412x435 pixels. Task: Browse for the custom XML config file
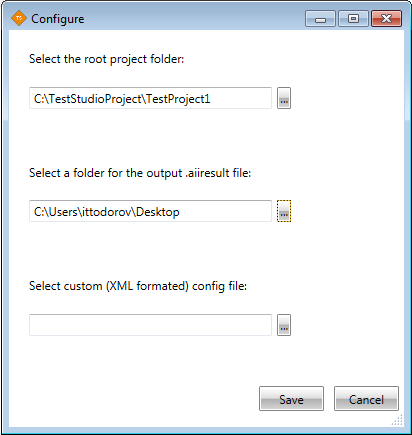(284, 325)
